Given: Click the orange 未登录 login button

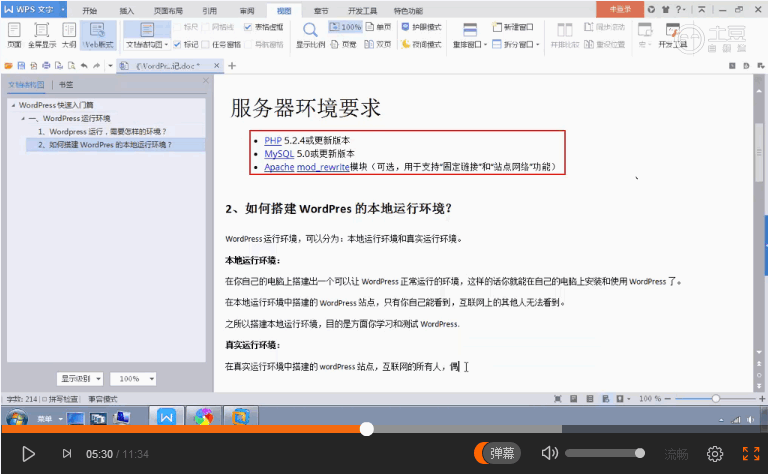Looking at the screenshot, I should [x=620, y=9].
